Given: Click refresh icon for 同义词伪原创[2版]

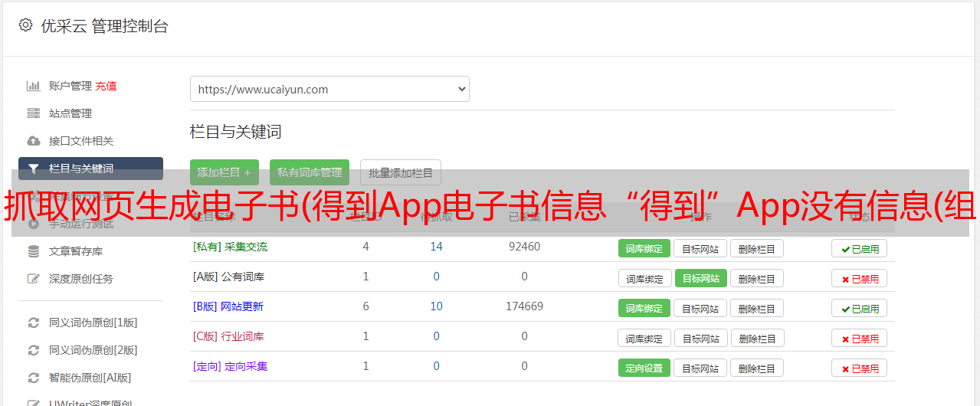Looking at the screenshot, I should click(x=33, y=350).
